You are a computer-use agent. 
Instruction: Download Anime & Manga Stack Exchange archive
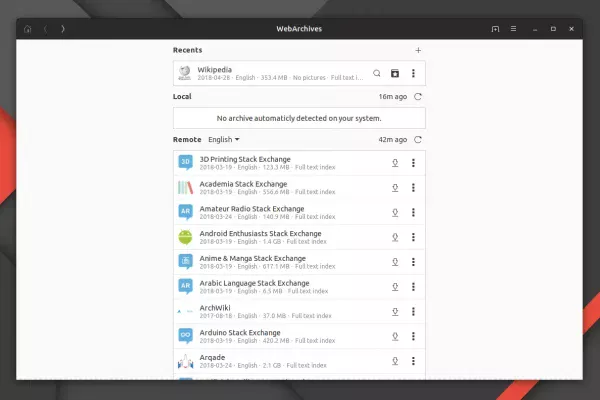395,262
